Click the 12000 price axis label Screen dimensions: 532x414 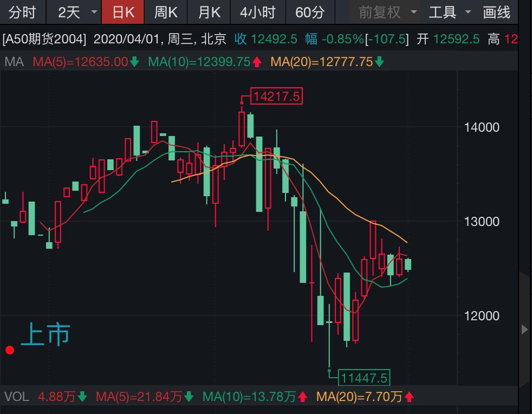[x=482, y=316]
